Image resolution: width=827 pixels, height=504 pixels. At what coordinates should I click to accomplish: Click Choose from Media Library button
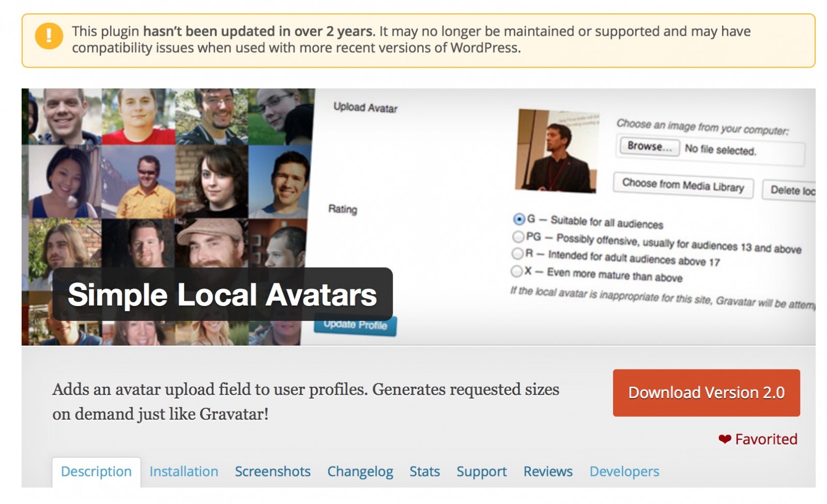coord(683,185)
